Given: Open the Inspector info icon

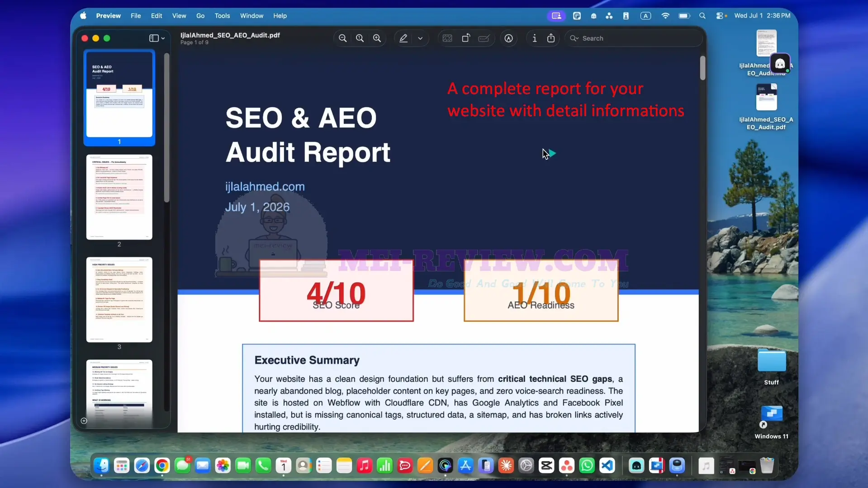Looking at the screenshot, I should 535,38.
